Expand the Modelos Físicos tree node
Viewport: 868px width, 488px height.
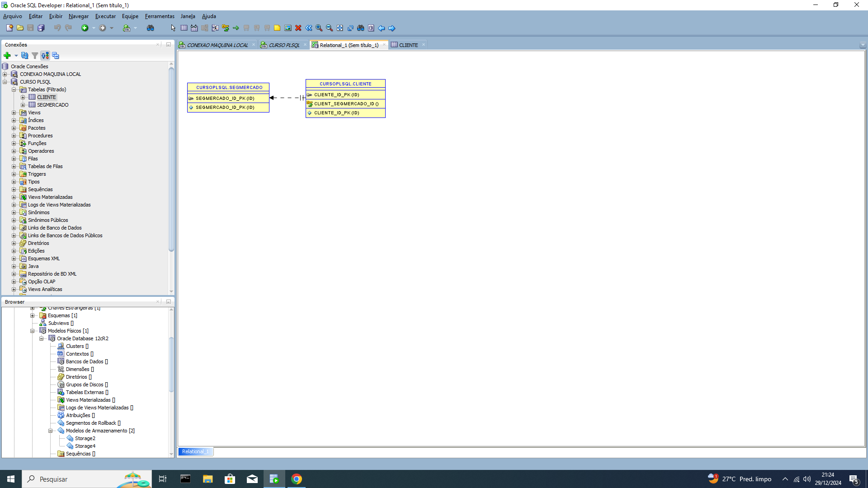[34, 331]
